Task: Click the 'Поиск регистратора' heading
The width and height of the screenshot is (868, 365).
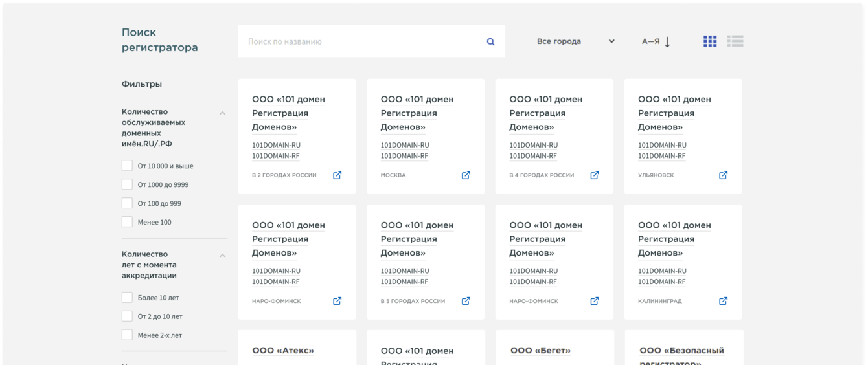Action: pyautogui.click(x=160, y=40)
